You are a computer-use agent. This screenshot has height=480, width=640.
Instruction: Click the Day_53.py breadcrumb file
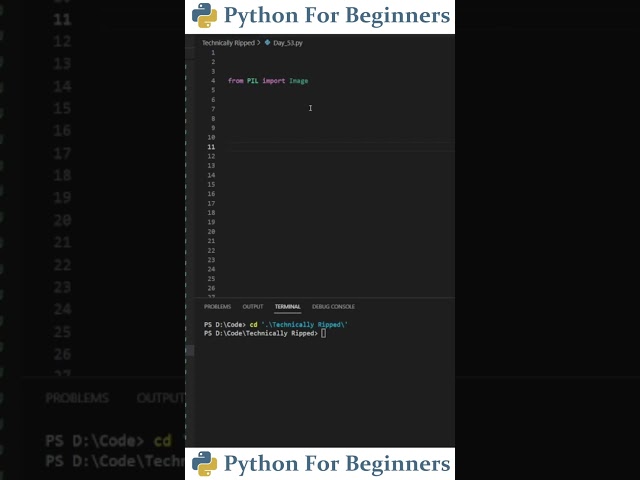pos(288,43)
